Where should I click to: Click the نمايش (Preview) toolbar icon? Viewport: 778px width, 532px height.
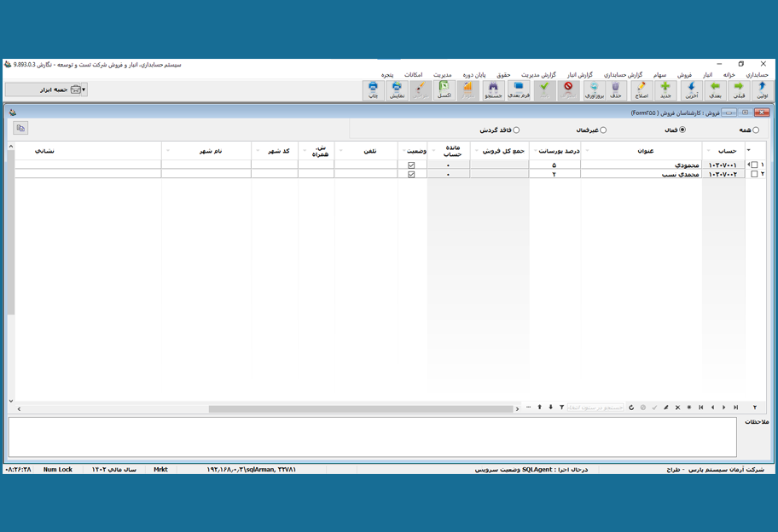click(397, 90)
